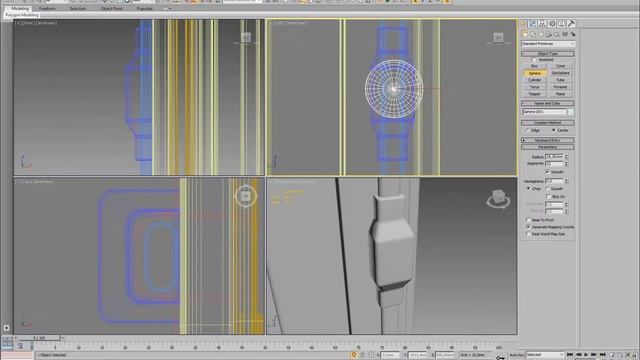Enable the Slice On checkbox
The image size is (640, 360).
pyautogui.click(x=548, y=196)
